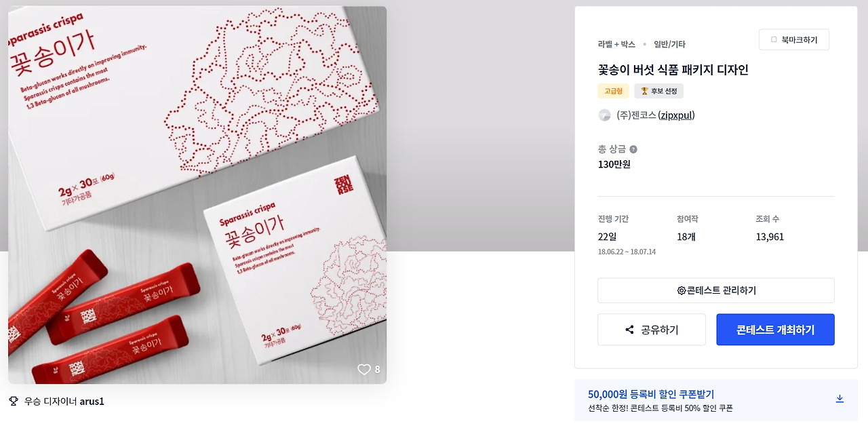This screenshot has width=868, height=428.
Task: Click the share icon in 공유하기 button
Action: coord(629,330)
